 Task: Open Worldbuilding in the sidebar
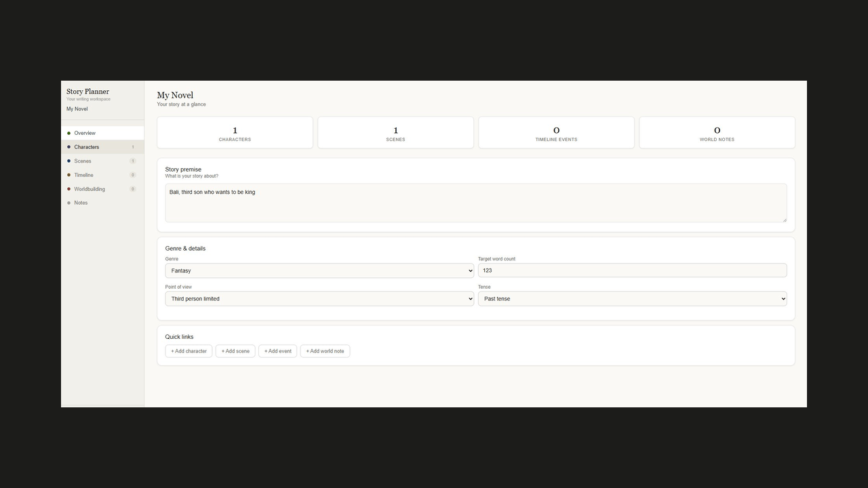(x=102, y=189)
